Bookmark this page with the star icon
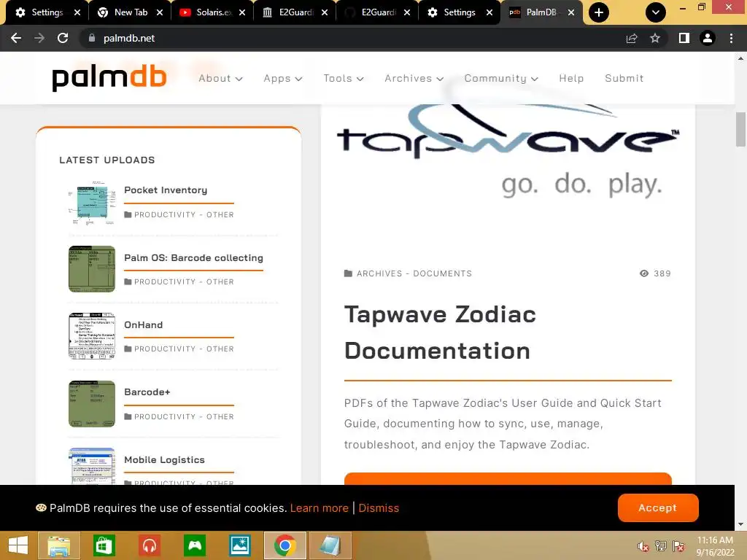This screenshot has width=747, height=560. pyautogui.click(x=655, y=38)
